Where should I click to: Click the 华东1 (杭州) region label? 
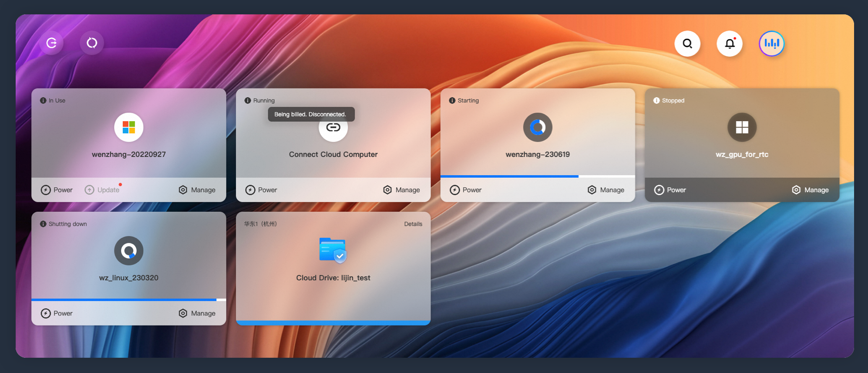260,224
